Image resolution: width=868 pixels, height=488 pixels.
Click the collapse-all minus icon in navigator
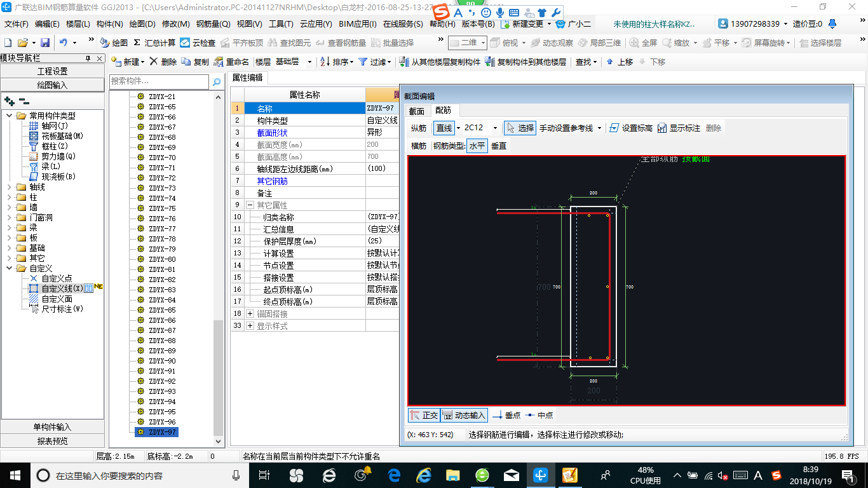pos(24,101)
